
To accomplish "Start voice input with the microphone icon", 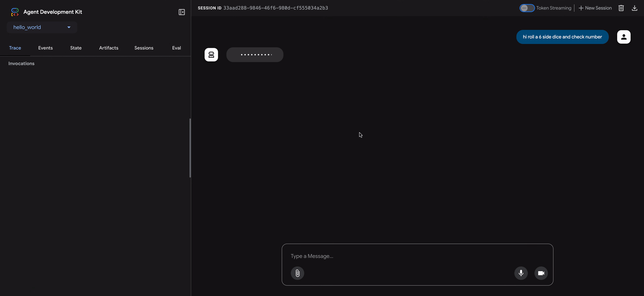I will (521, 273).
